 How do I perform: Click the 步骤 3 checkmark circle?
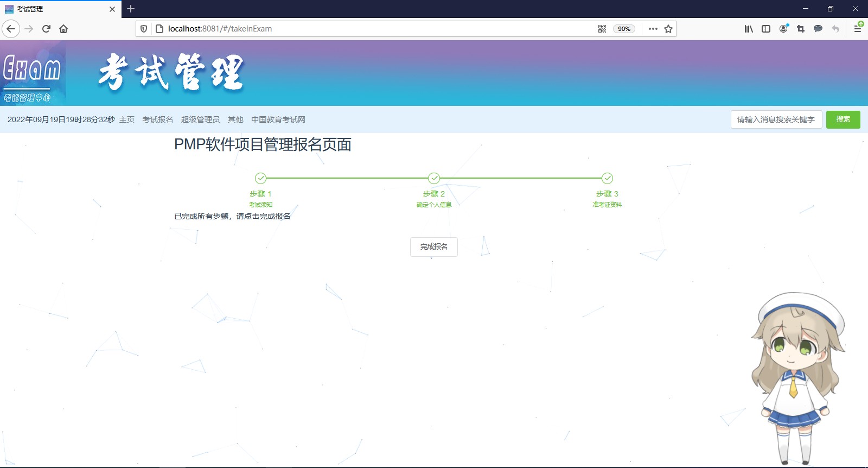607,178
